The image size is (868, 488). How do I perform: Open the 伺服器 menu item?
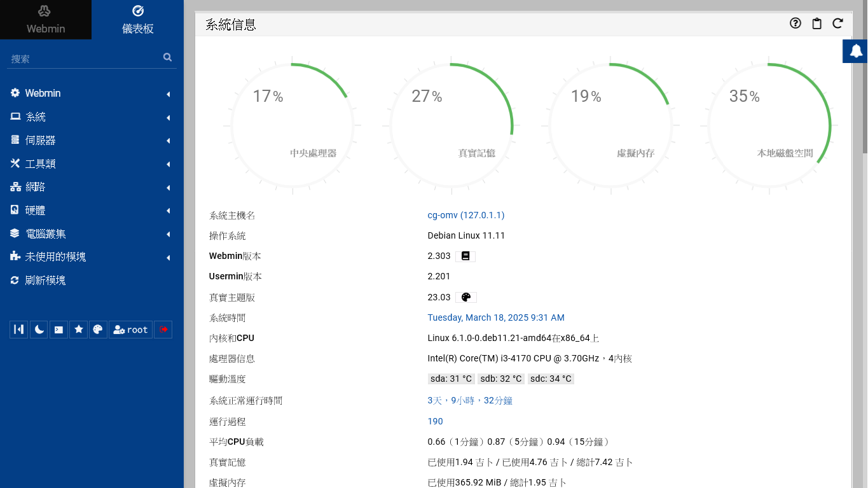92,140
